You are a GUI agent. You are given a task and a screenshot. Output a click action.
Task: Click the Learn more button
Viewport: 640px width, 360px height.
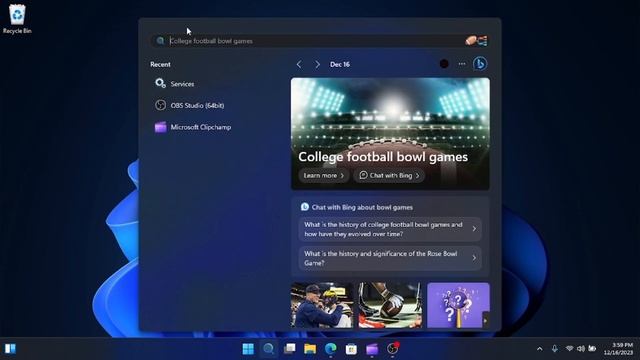tap(324, 176)
